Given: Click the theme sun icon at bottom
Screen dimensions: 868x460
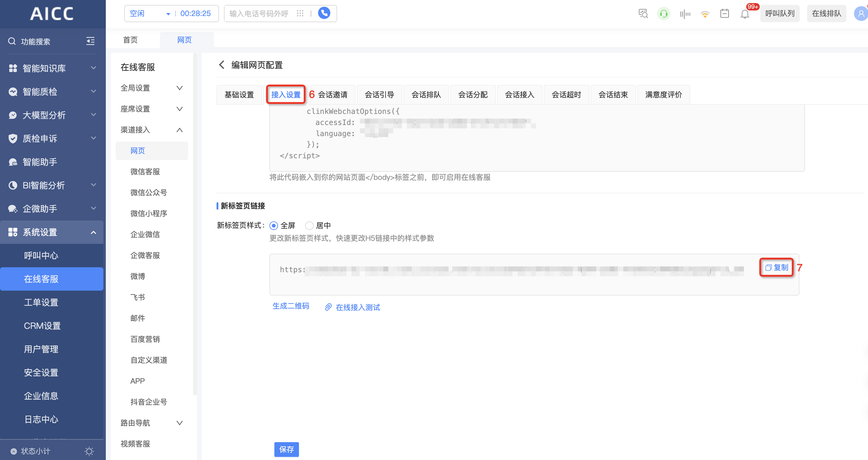Looking at the screenshot, I should [89, 451].
